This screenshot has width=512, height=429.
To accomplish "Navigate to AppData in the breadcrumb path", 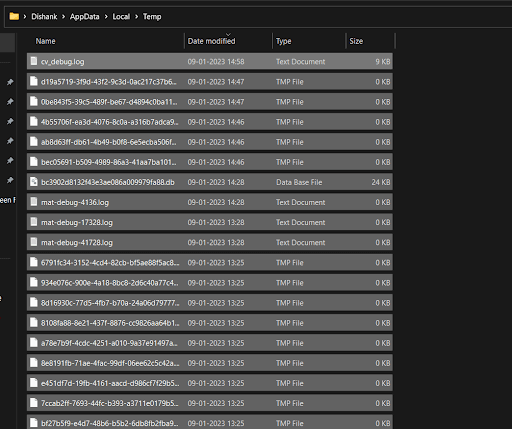I will click(x=84, y=16).
